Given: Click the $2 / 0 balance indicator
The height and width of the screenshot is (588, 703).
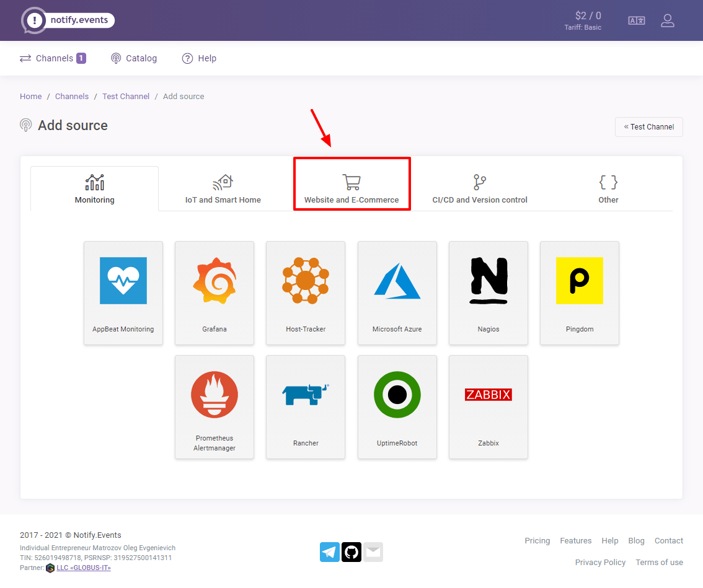Looking at the screenshot, I should pos(588,15).
